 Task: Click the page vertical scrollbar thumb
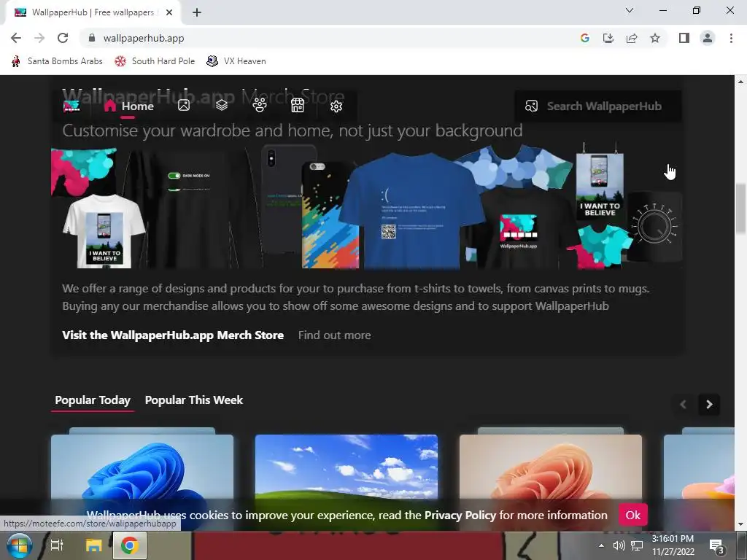point(740,208)
